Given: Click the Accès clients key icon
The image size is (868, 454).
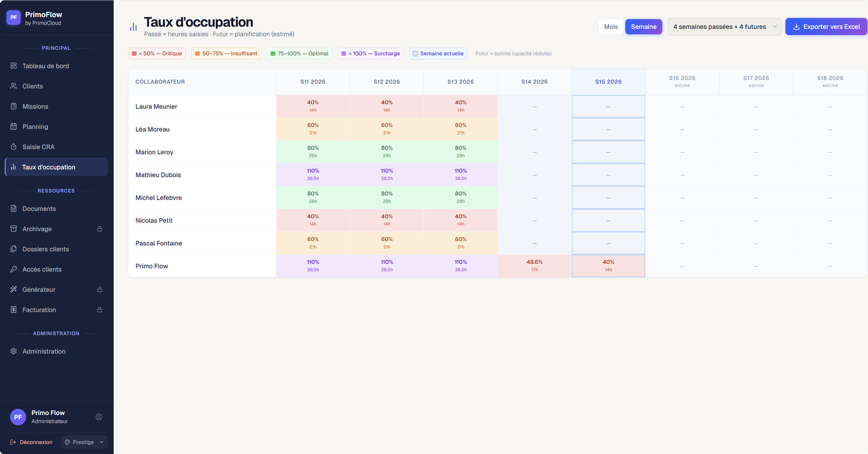Looking at the screenshot, I should [13, 269].
